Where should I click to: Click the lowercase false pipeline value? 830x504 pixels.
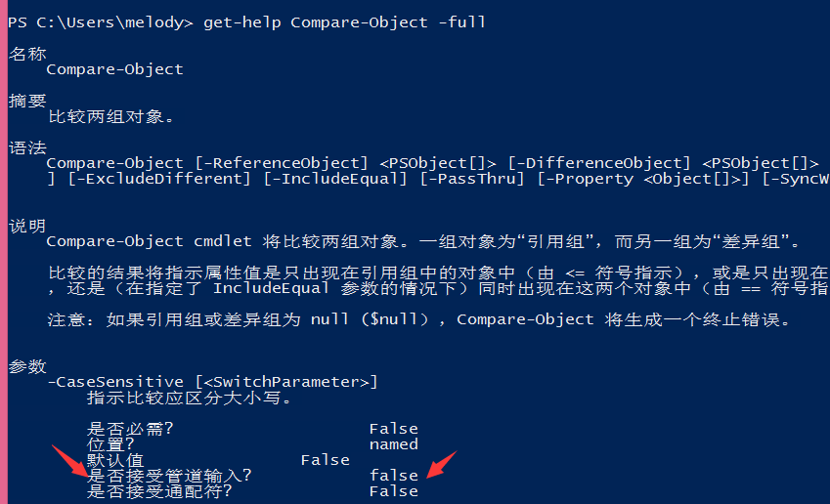click(x=394, y=476)
